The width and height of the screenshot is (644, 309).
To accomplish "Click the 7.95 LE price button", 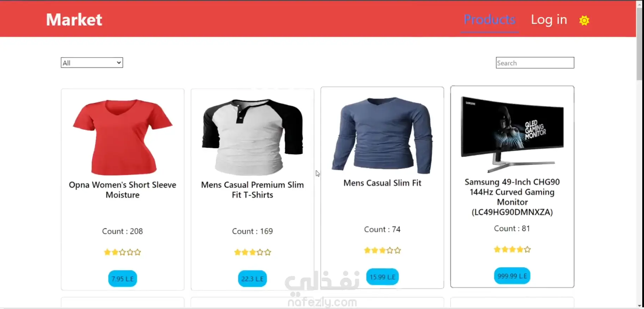I will click(x=122, y=278).
